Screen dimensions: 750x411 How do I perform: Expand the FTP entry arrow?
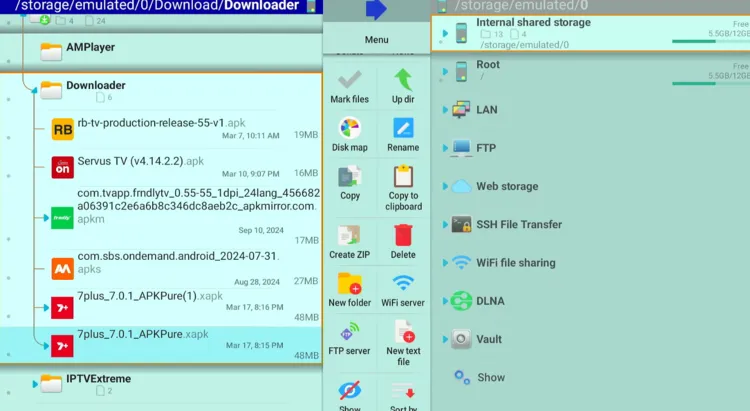click(x=445, y=148)
